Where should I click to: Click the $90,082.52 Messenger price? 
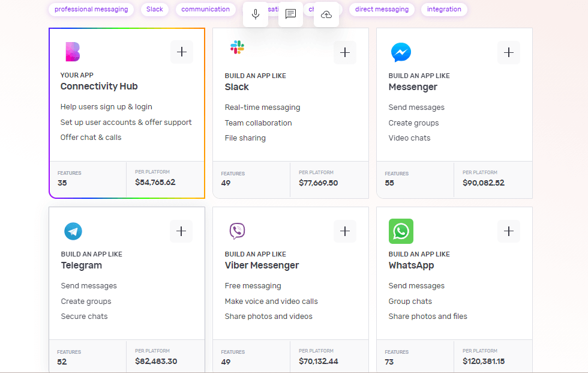click(x=484, y=183)
